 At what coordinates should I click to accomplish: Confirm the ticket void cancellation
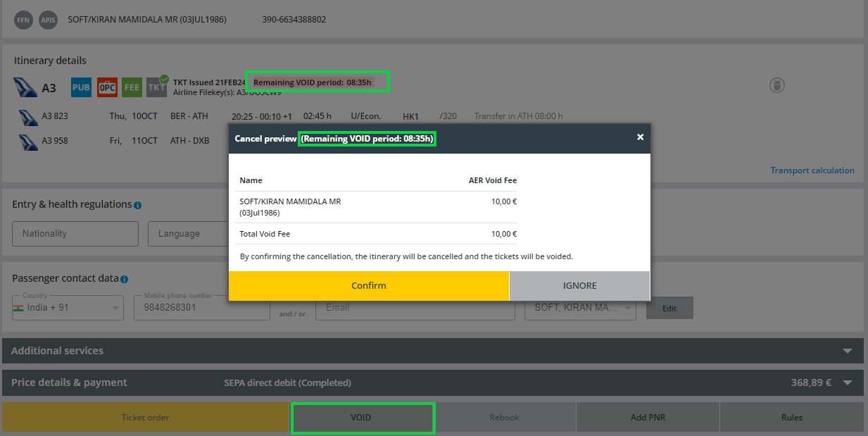[x=368, y=286]
